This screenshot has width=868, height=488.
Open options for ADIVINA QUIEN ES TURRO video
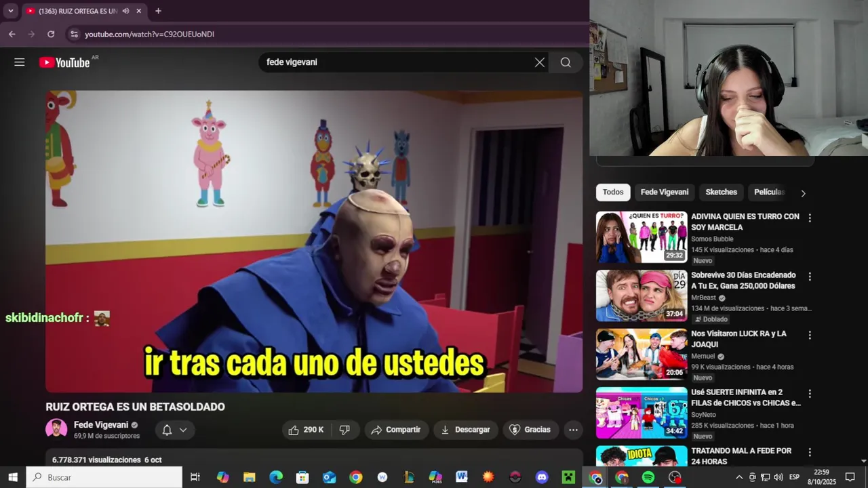(809, 218)
